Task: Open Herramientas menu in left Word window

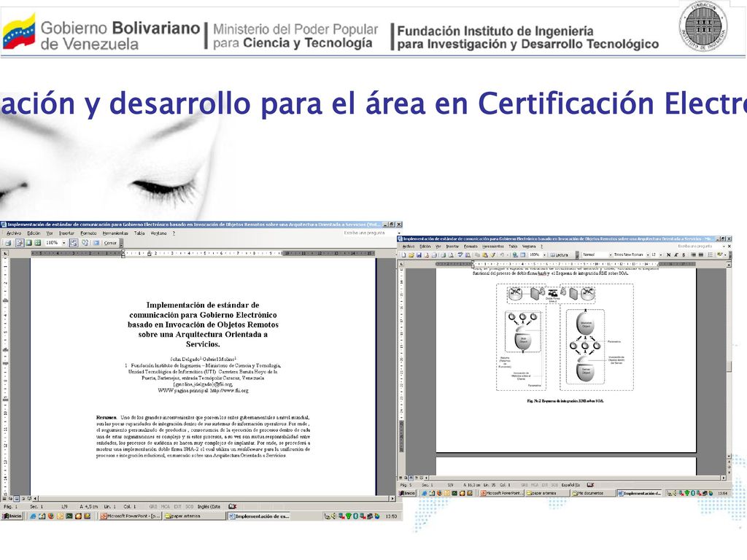Action: click(x=115, y=233)
